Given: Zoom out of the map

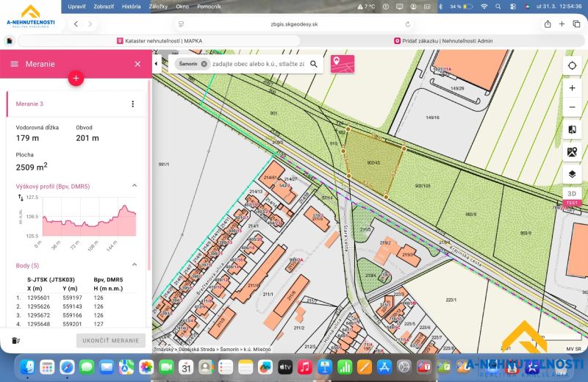Looking at the screenshot, I should coord(572,107).
